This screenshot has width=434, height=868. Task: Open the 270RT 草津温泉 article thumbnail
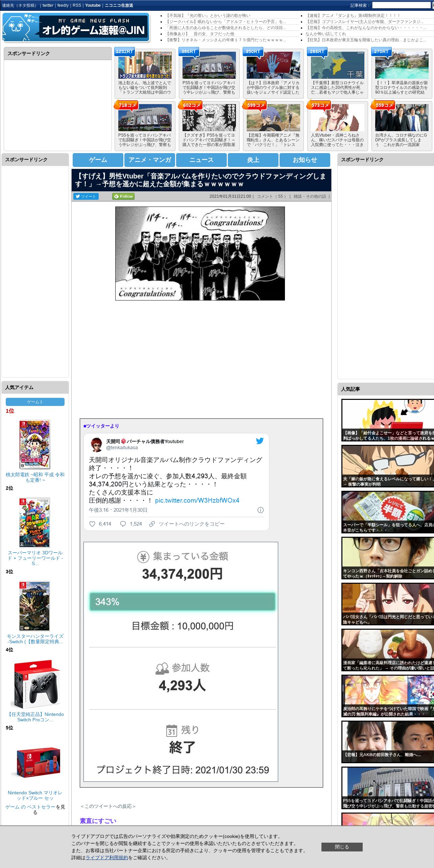click(x=402, y=65)
